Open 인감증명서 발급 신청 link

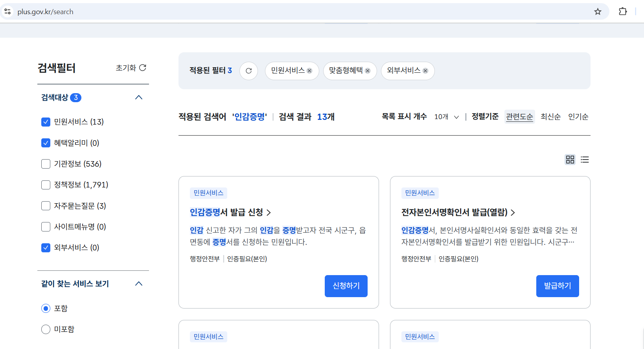230,212
